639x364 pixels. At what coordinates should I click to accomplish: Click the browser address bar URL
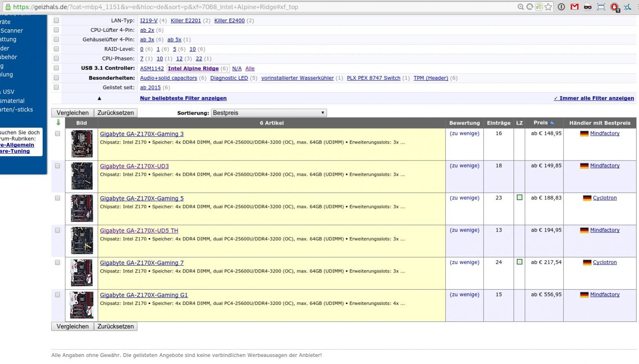(x=156, y=7)
